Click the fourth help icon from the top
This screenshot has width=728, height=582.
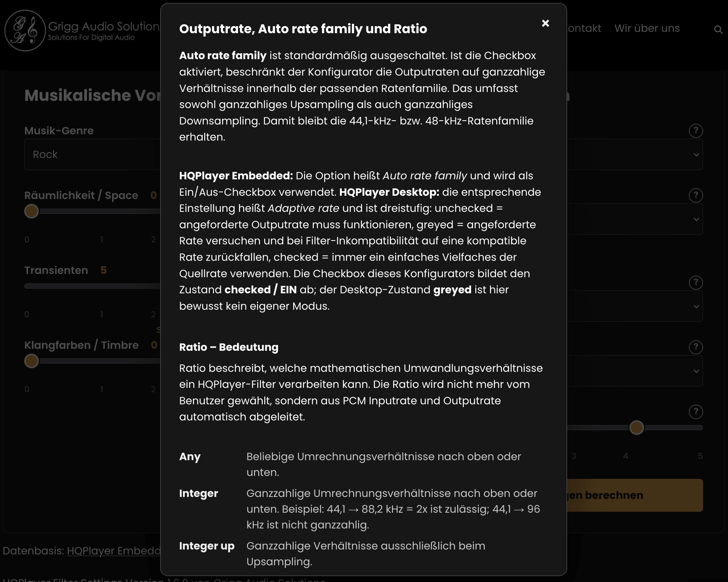[696, 347]
